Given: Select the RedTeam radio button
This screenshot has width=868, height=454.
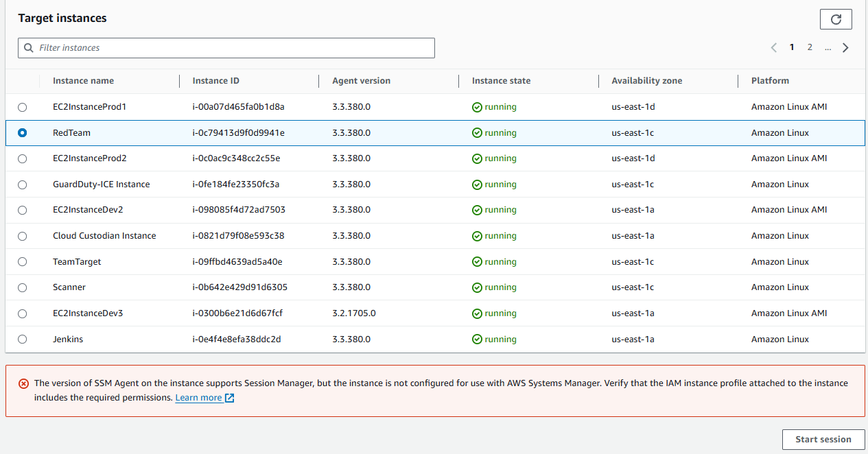Looking at the screenshot, I should pyautogui.click(x=23, y=133).
